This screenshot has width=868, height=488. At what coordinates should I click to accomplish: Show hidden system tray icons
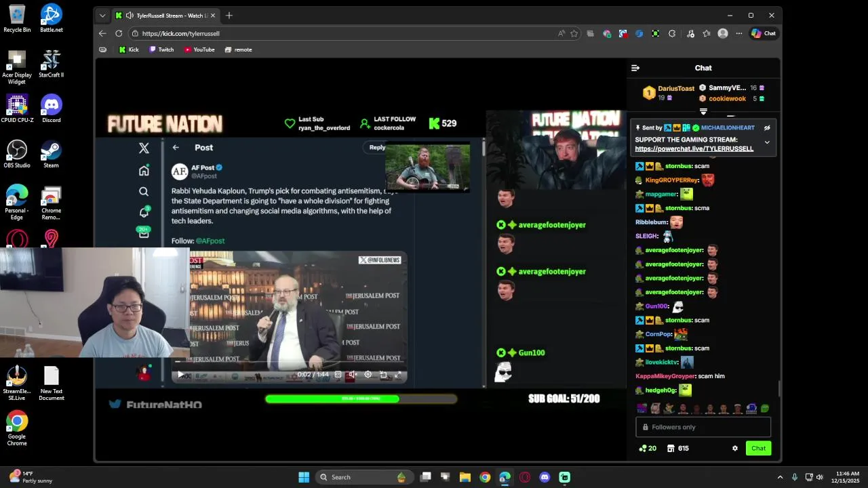780,477
